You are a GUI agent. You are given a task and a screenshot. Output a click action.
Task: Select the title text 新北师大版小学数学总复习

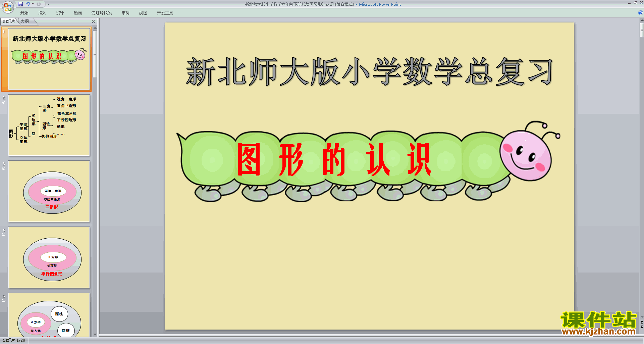(x=369, y=71)
